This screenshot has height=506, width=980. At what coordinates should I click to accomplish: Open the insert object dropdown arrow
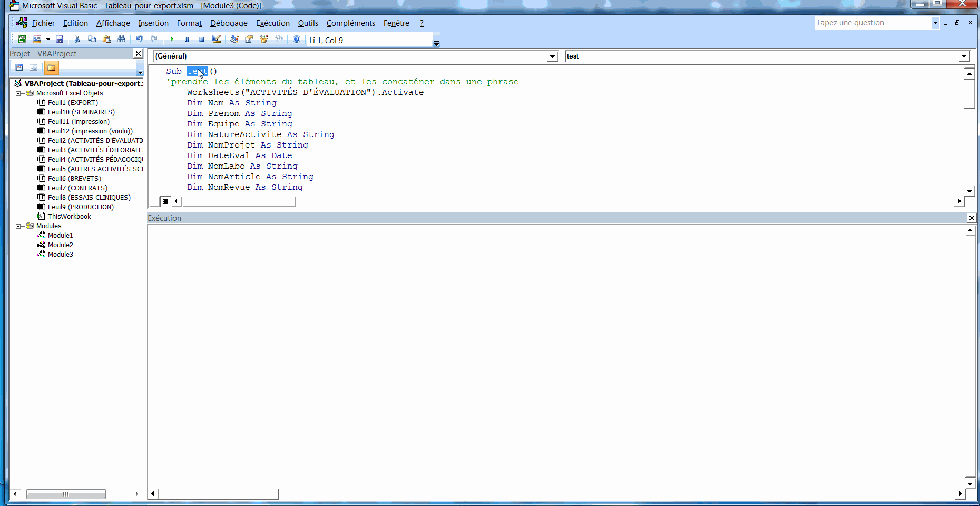pos(48,39)
